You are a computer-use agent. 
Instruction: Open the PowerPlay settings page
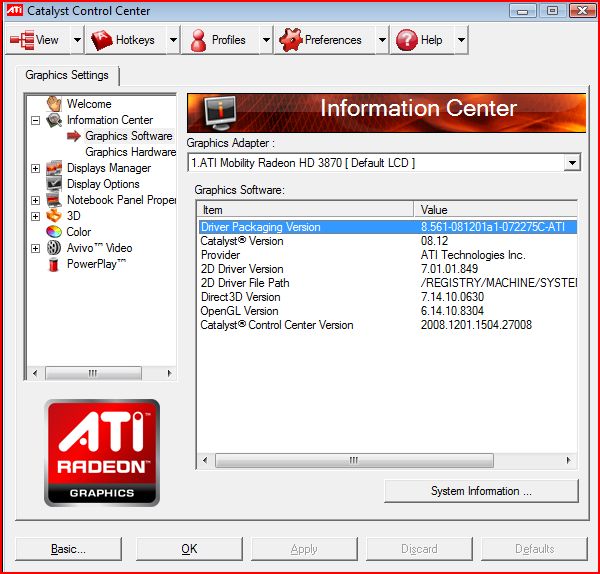96,264
